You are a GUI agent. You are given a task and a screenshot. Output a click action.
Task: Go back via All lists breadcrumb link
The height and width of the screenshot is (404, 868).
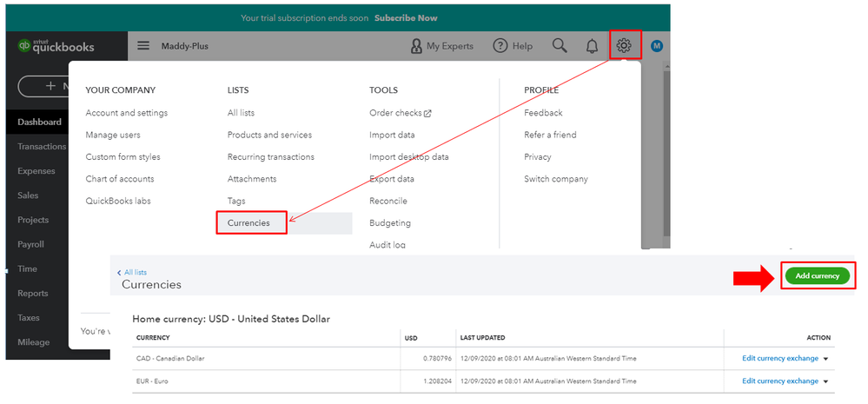point(133,272)
